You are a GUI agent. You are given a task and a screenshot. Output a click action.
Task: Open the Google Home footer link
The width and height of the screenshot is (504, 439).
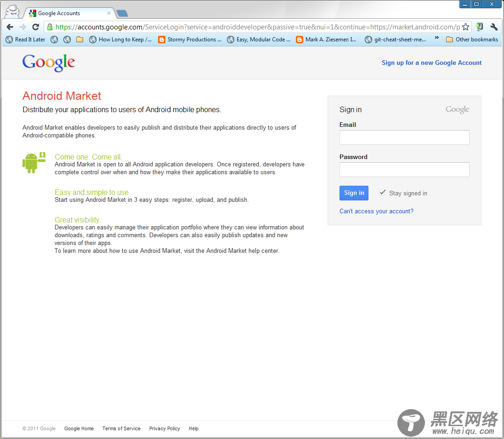click(x=79, y=428)
